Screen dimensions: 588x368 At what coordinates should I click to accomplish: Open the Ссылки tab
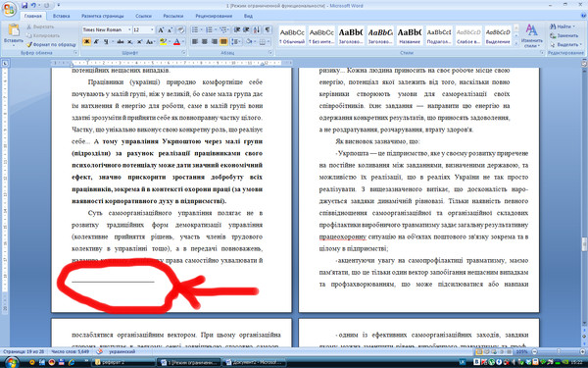click(x=144, y=16)
